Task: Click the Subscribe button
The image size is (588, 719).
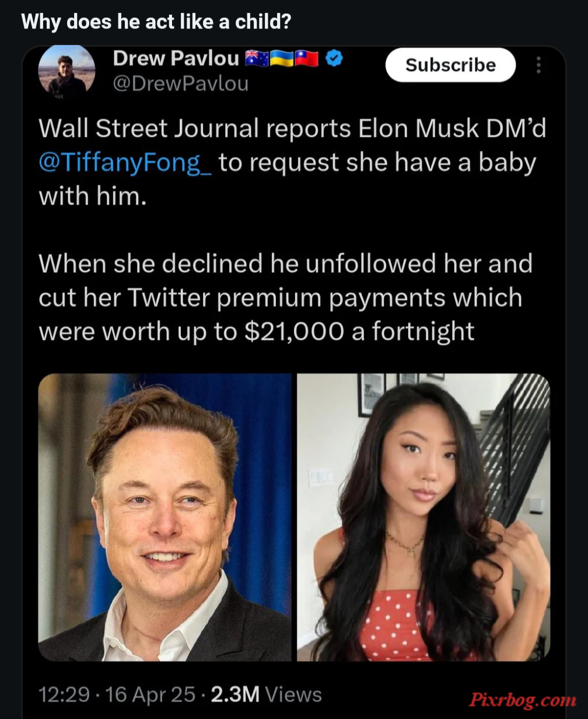Action: 450,65
